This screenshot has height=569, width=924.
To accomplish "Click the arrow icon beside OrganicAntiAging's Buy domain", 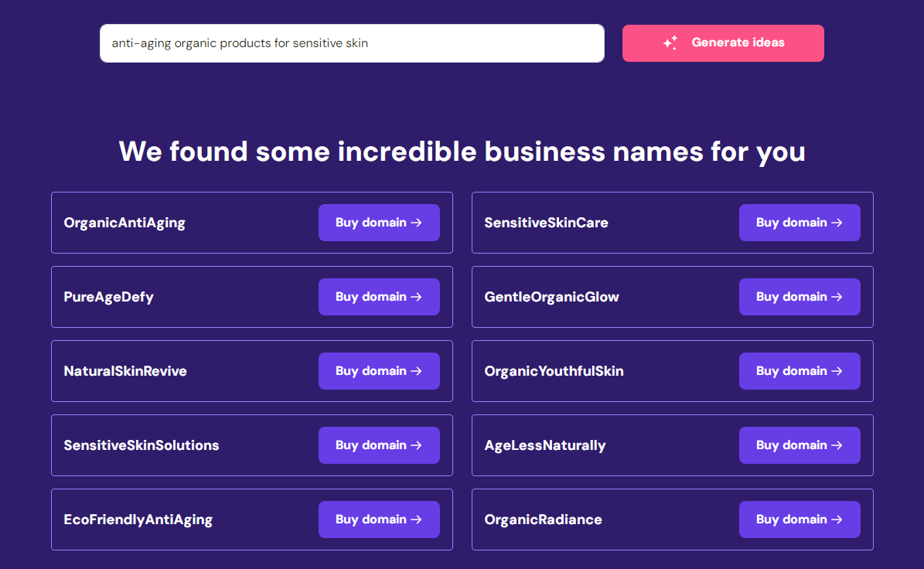I will pyautogui.click(x=417, y=222).
